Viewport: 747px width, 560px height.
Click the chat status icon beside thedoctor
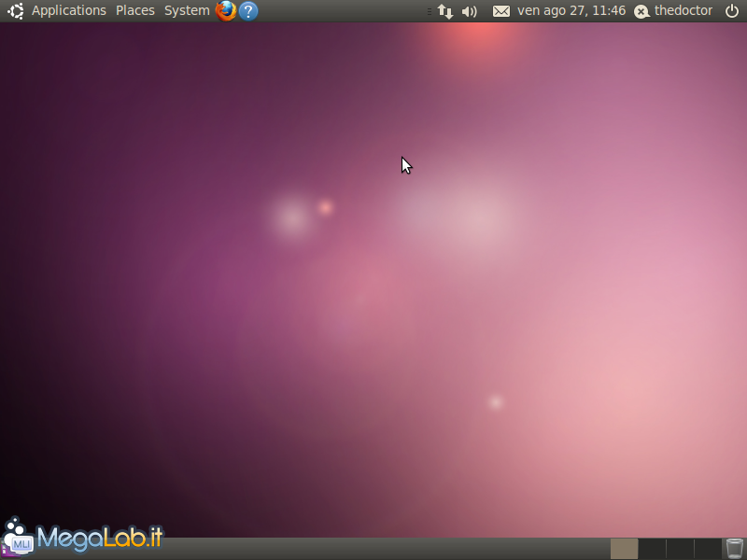[641, 11]
